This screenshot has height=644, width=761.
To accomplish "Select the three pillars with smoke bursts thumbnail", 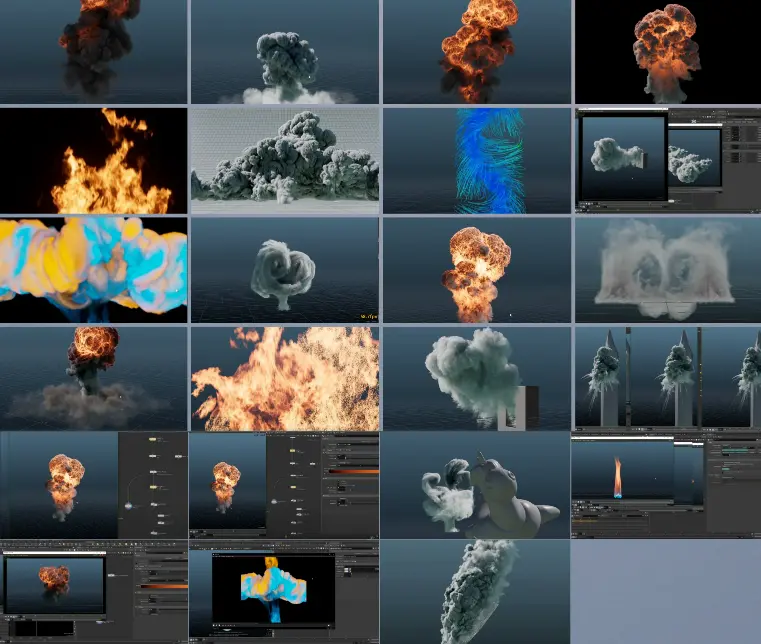I will (x=668, y=379).
